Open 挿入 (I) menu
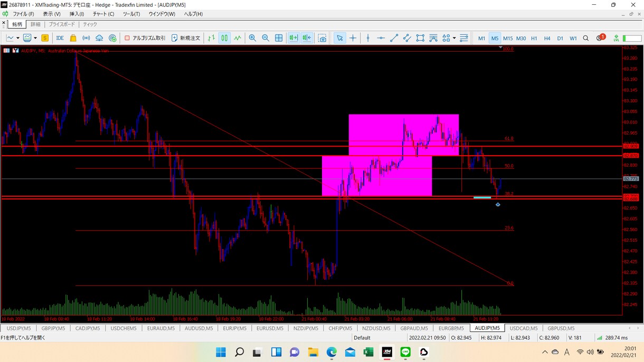This screenshot has width=644, height=362. point(77,14)
